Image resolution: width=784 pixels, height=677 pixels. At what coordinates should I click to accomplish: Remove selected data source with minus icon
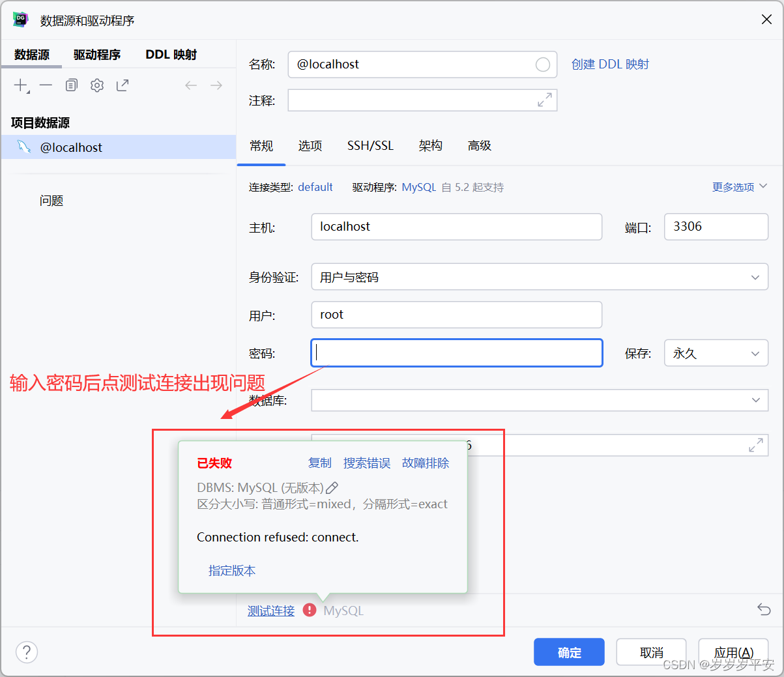(46, 85)
